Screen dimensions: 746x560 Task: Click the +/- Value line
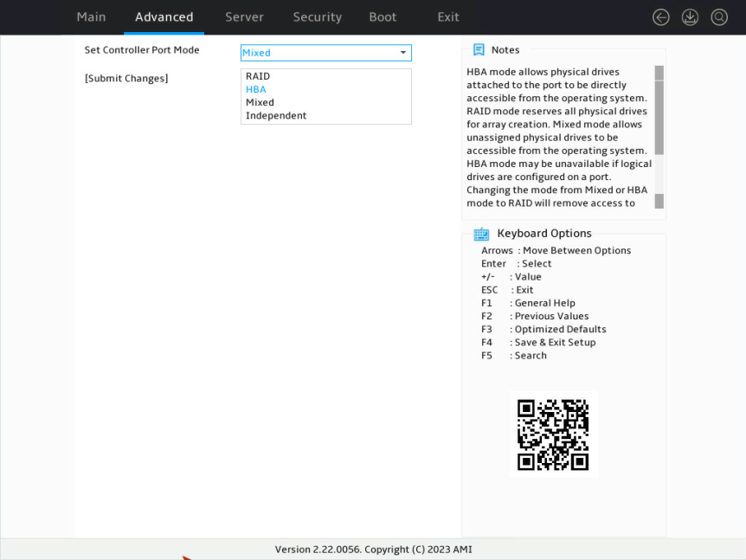click(511, 277)
